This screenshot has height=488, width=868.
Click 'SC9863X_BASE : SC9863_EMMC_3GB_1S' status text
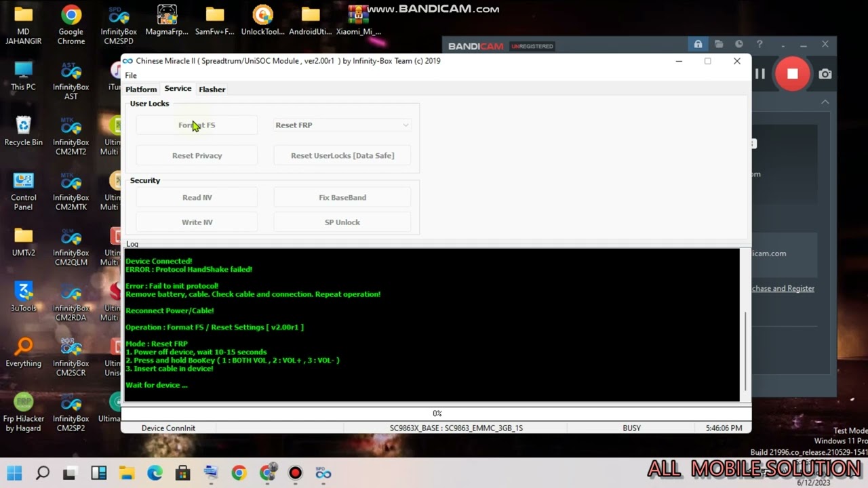click(456, 428)
